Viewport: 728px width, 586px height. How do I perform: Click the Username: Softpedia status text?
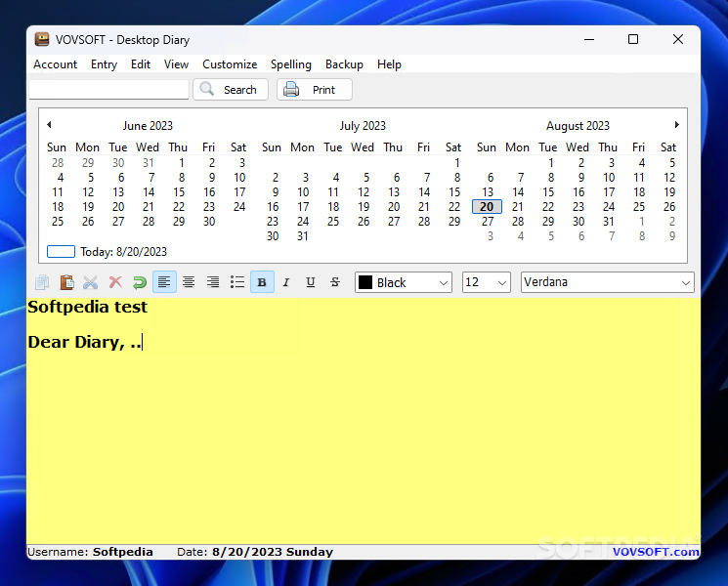(90, 552)
